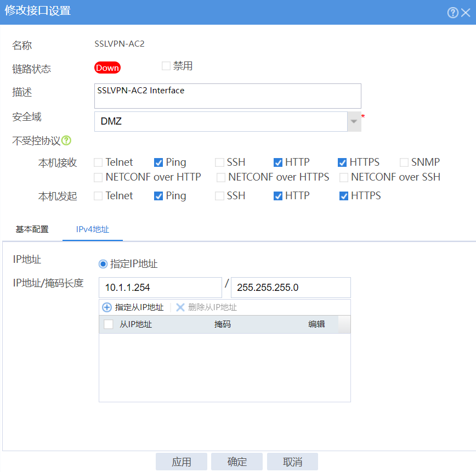Image resolution: width=476 pixels, height=472 pixels.
Task: Close the interface settings dialog
Action: [466, 13]
